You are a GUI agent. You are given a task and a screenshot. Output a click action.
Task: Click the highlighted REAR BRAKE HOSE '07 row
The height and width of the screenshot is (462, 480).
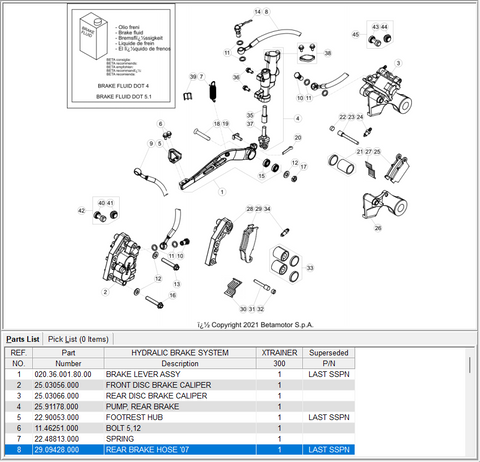tap(180, 450)
